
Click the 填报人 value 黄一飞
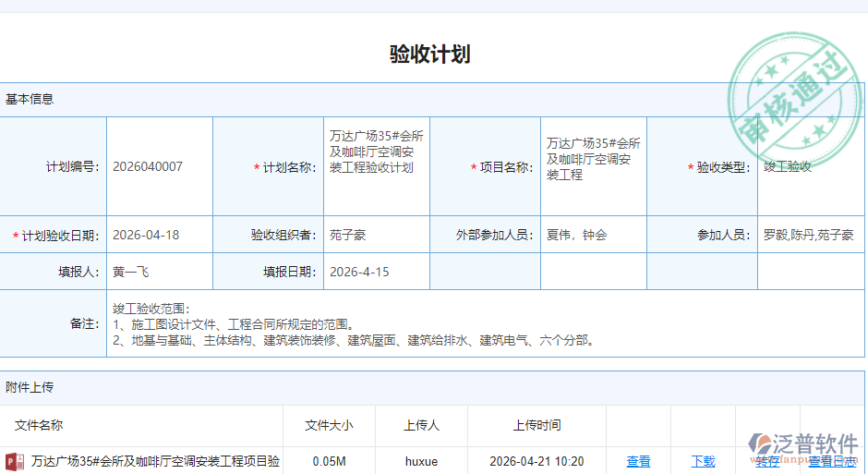coord(130,272)
